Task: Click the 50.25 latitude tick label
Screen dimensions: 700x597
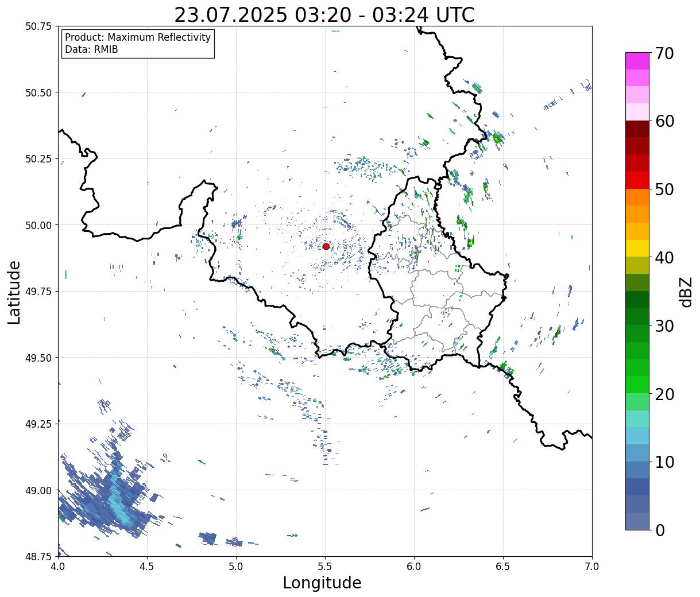Action: (38, 158)
